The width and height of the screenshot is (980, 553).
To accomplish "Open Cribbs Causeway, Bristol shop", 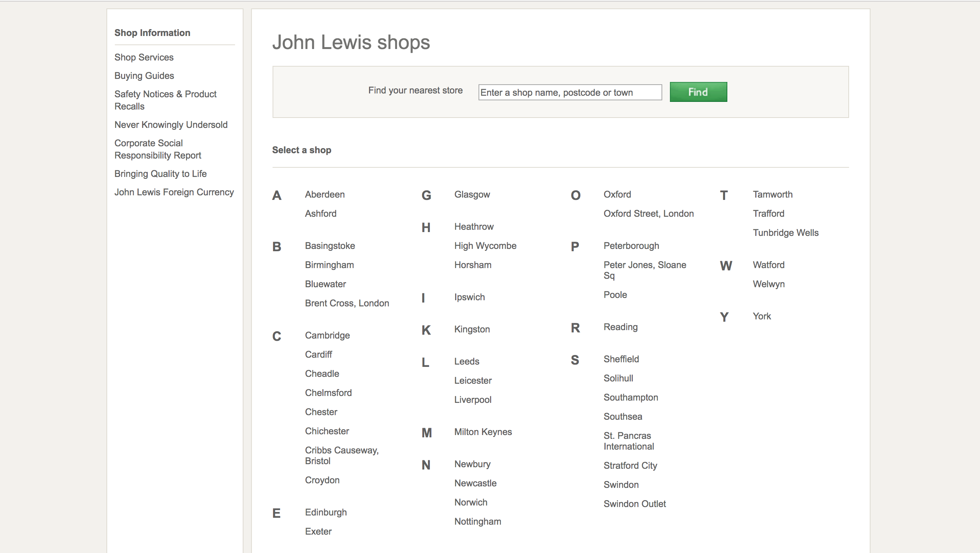I will 342,456.
